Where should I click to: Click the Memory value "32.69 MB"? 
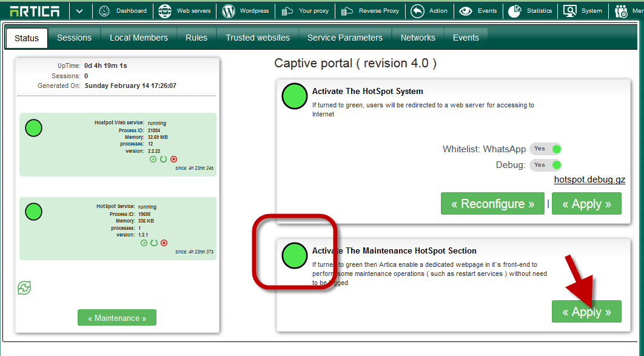(158, 138)
